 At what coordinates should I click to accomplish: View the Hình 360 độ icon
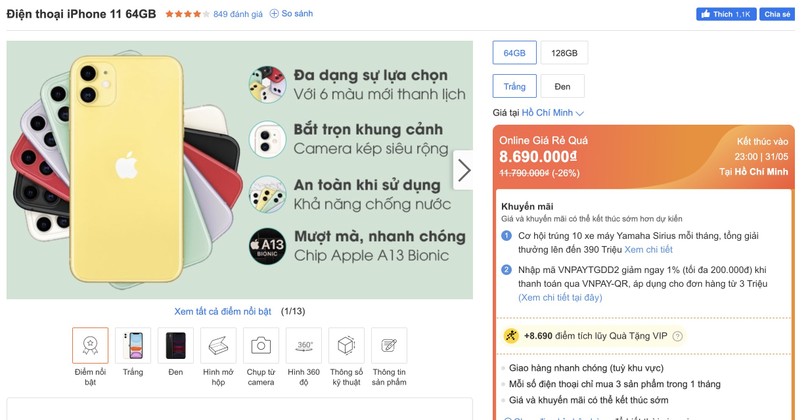point(303,345)
